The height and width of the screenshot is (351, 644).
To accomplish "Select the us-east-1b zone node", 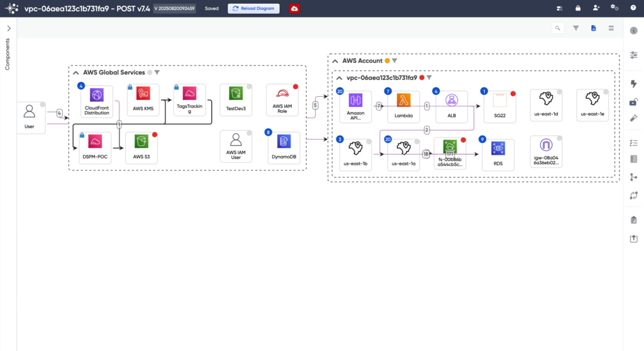I will click(x=356, y=155).
